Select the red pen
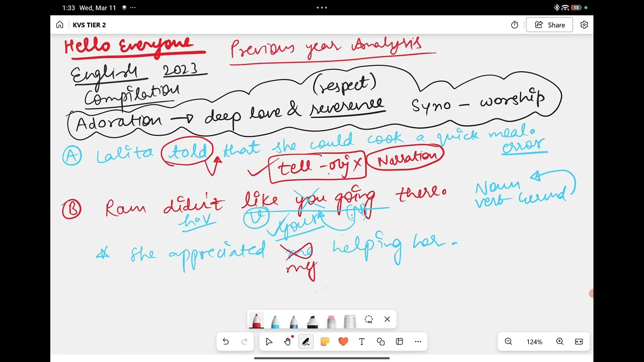This screenshot has height=362, width=644. tap(257, 320)
